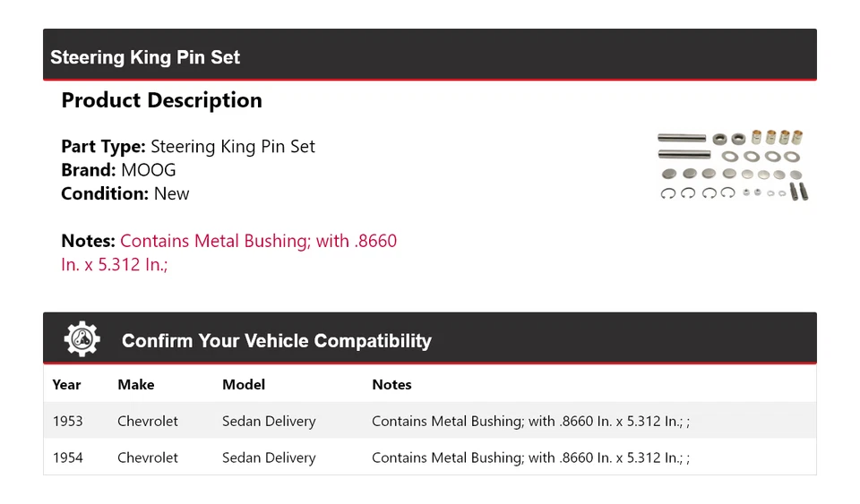
Task: Click the Year column header
Action: coord(66,385)
